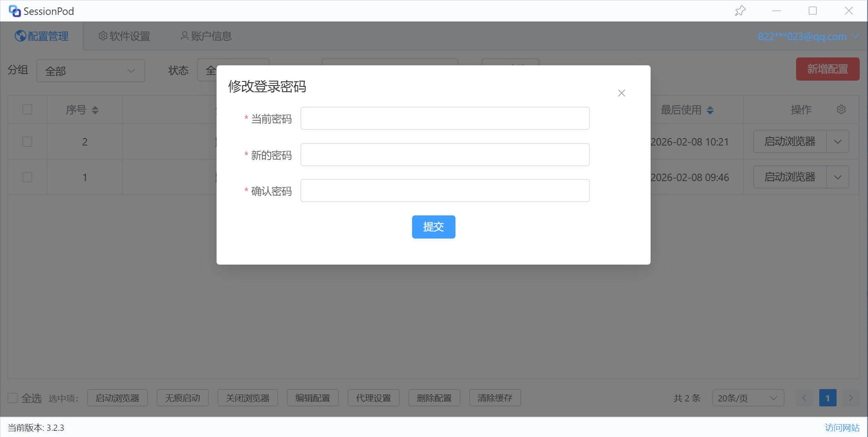Check the checkbox for row 2
Screen dimensions: 868x437
point(27,142)
